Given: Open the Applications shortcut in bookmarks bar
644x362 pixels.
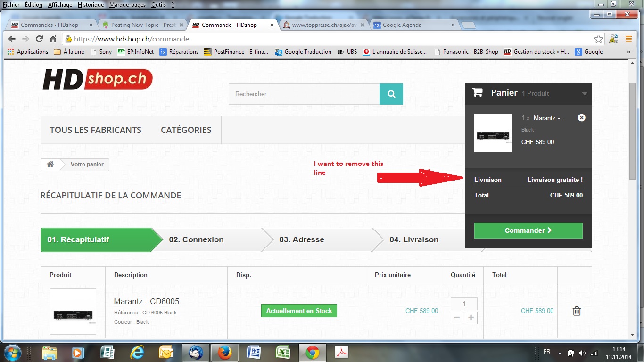Looking at the screenshot, I should pyautogui.click(x=28, y=52).
